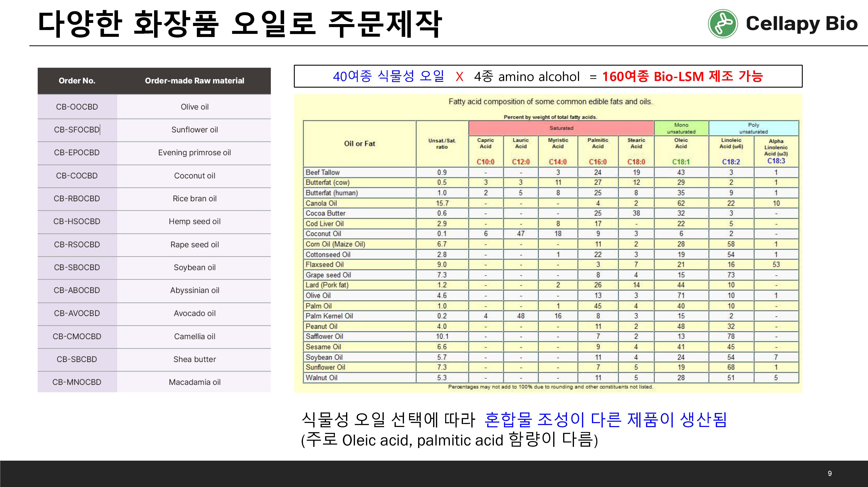868x487 pixels.
Task: Click the Macadamia oil cell
Action: pyautogui.click(x=194, y=382)
